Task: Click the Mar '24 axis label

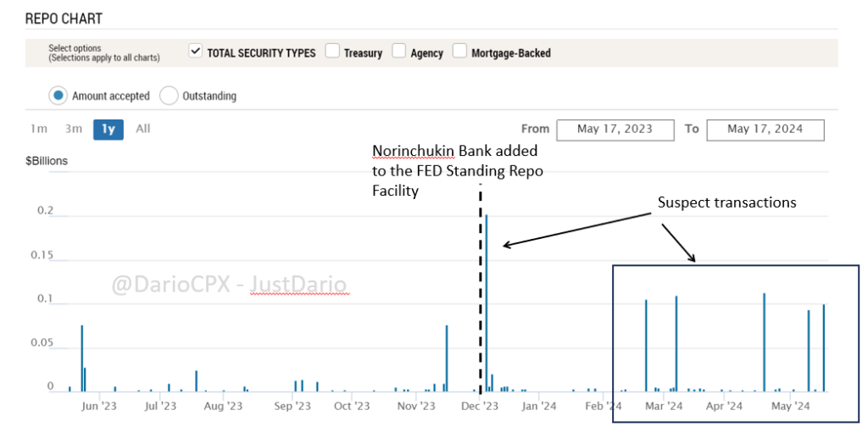Action: pos(664,407)
